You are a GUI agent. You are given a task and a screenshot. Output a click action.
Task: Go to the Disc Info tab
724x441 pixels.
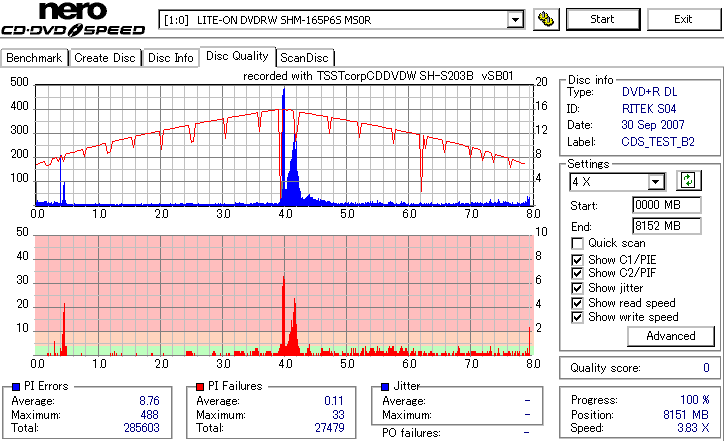tap(170, 58)
